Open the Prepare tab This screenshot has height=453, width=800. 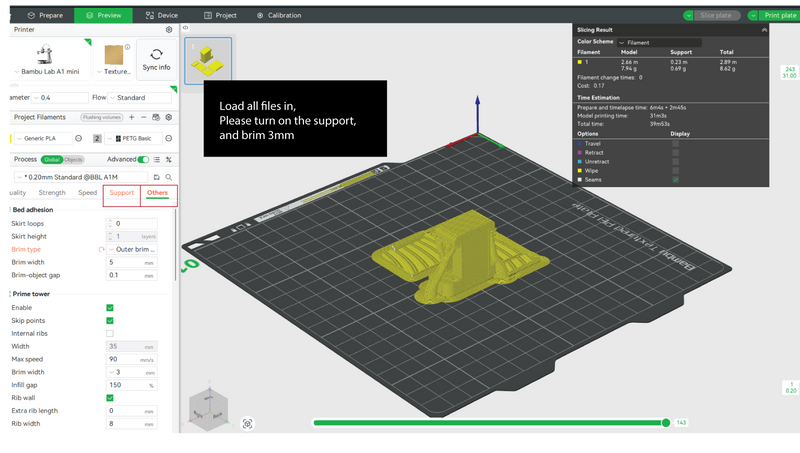coord(45,15)
